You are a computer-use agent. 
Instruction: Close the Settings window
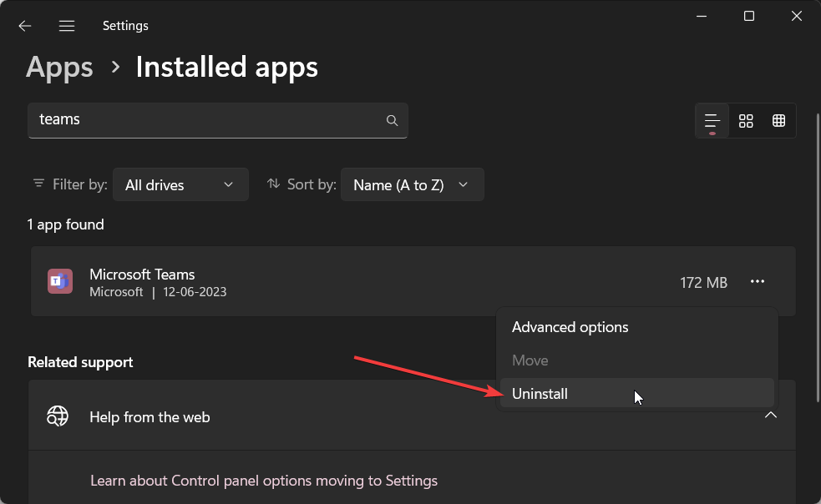pos(797,16)
